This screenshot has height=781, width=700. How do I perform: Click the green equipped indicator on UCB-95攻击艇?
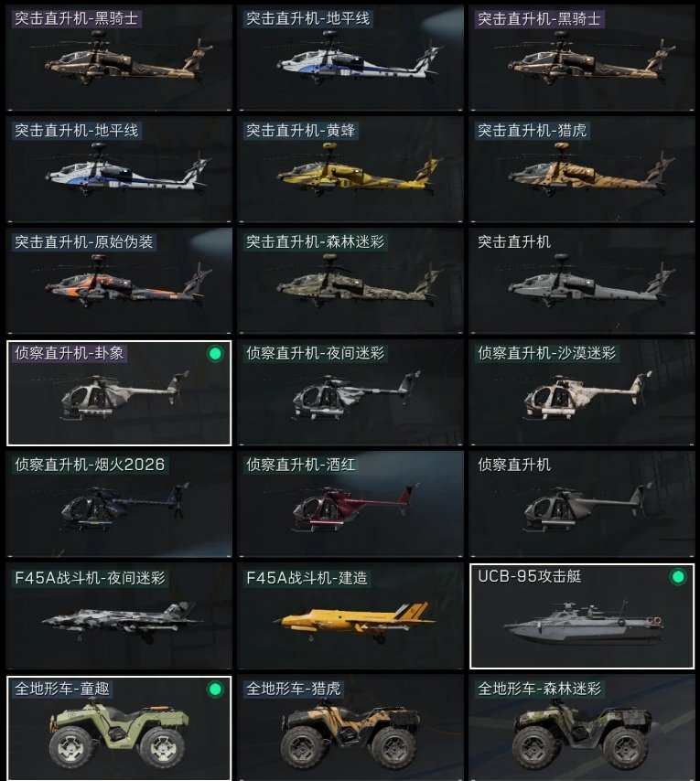click(677, 577)
